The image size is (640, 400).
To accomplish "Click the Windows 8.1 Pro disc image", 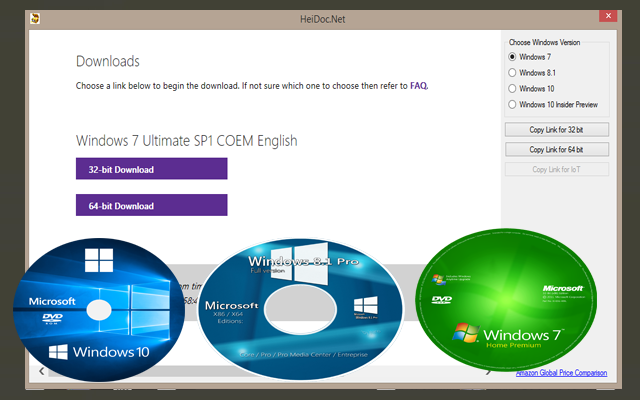I will point(301,309).
